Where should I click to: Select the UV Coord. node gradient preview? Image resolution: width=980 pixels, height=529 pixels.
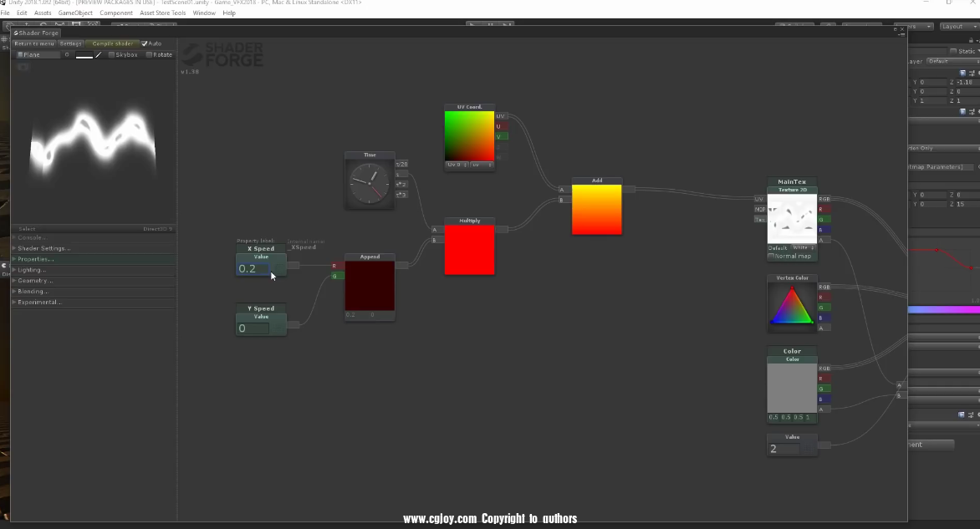point(469,136)
